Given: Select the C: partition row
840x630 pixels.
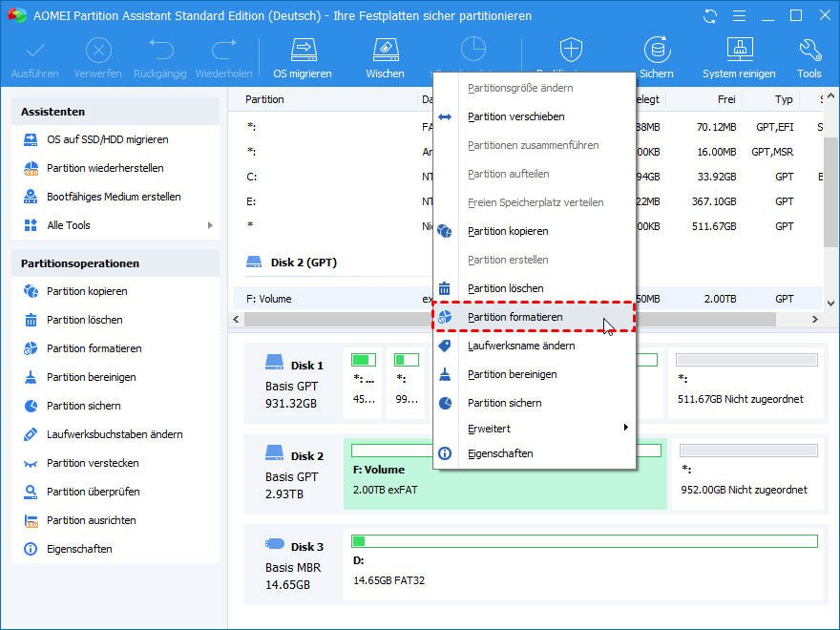Looking at the screenshot, I should coord(528,177).
